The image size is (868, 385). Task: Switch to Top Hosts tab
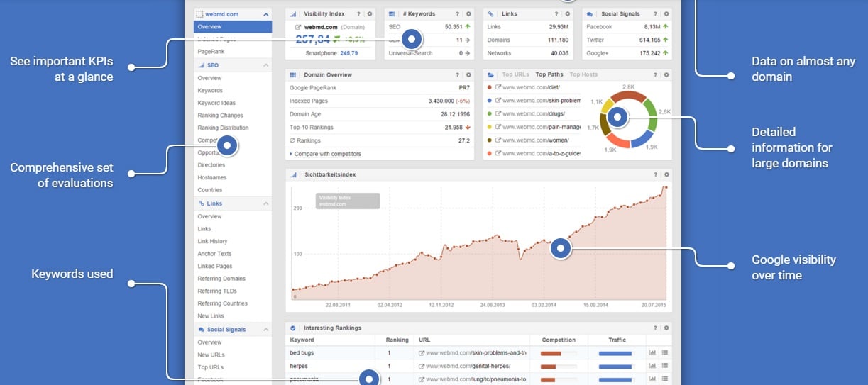[x=584, y=74]
